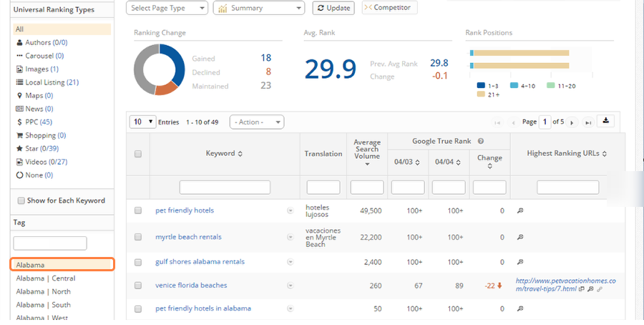The height and width of the screenshot is (325, 644).
Task: Filter by Videos ranking type
Action: click(x=42, y=162)
